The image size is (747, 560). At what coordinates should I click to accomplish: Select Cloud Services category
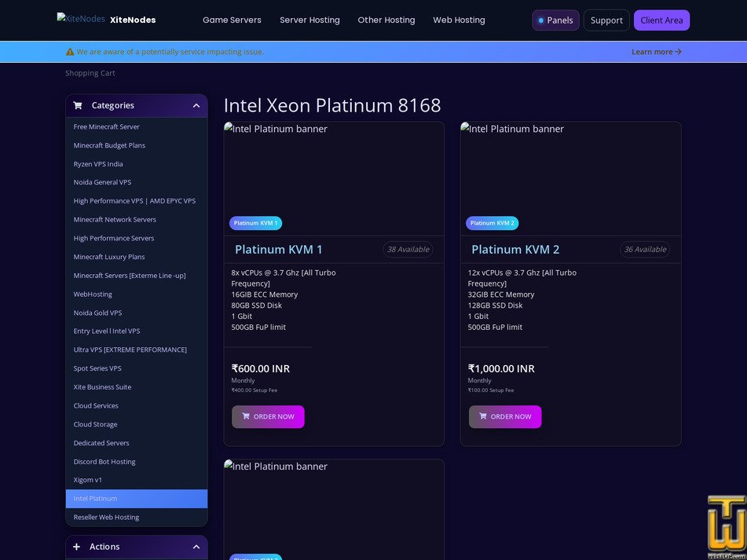pos(136,406)
